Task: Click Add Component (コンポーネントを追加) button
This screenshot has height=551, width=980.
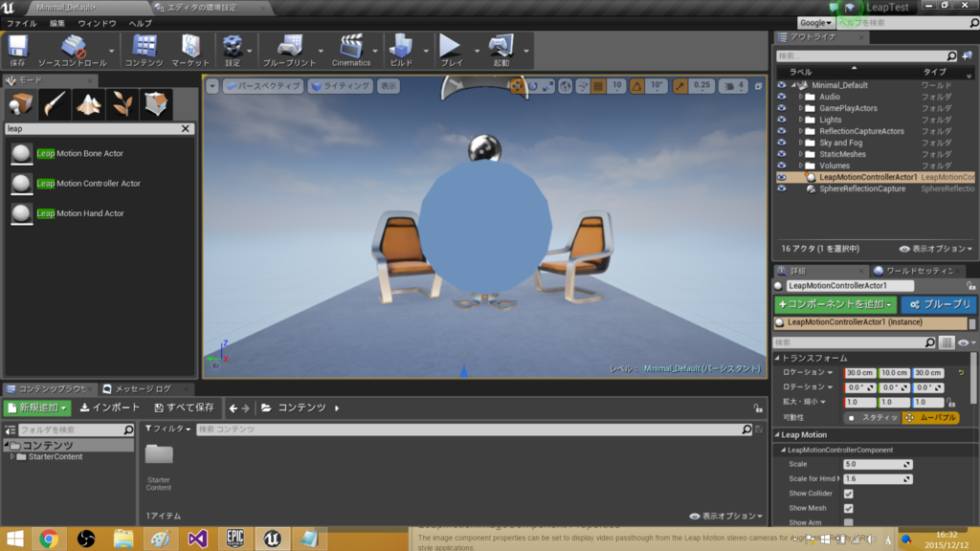Action: pyautogui.click(x=835, y=305)
